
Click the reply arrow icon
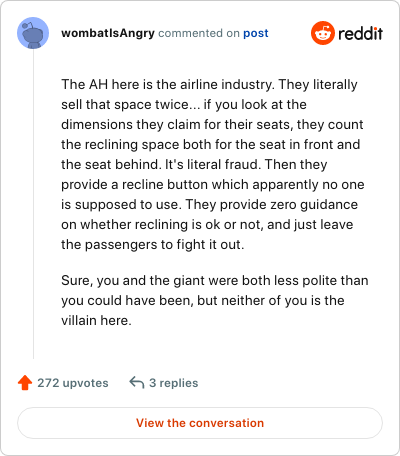[x=137, y=382]
